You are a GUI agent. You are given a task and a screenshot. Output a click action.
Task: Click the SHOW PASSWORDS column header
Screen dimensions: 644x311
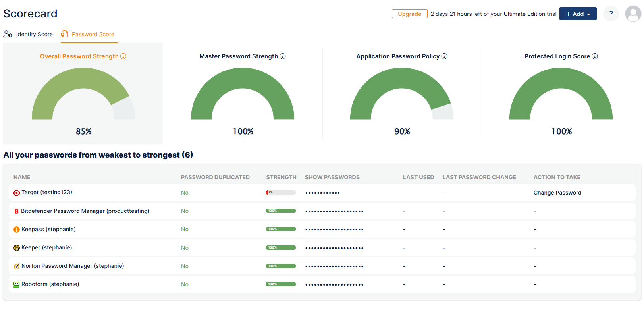(x=332, y=177)
